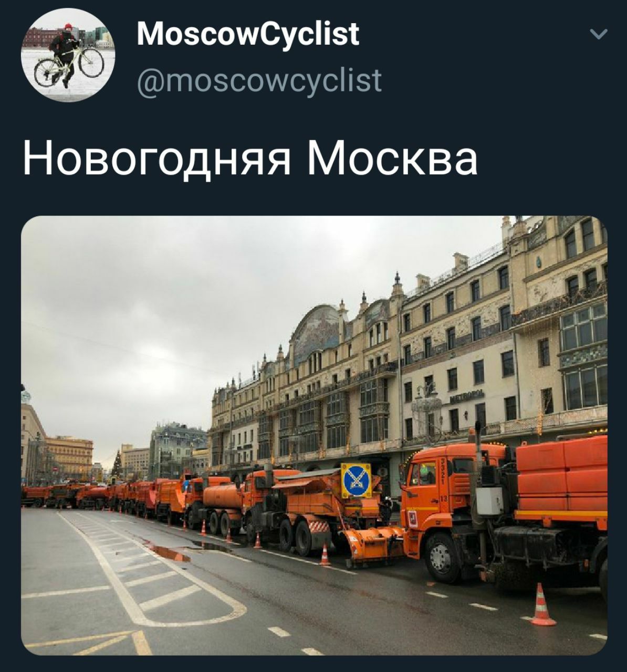Screen dimensions: 627x672
Task: Click the distant yellow building at left
Action: click(x=69, y=457)
